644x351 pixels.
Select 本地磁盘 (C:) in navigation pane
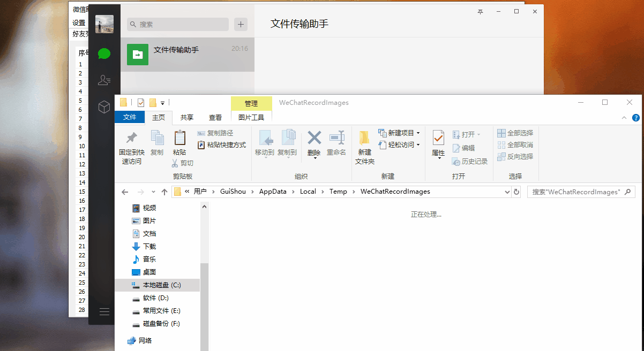(158, 285)
